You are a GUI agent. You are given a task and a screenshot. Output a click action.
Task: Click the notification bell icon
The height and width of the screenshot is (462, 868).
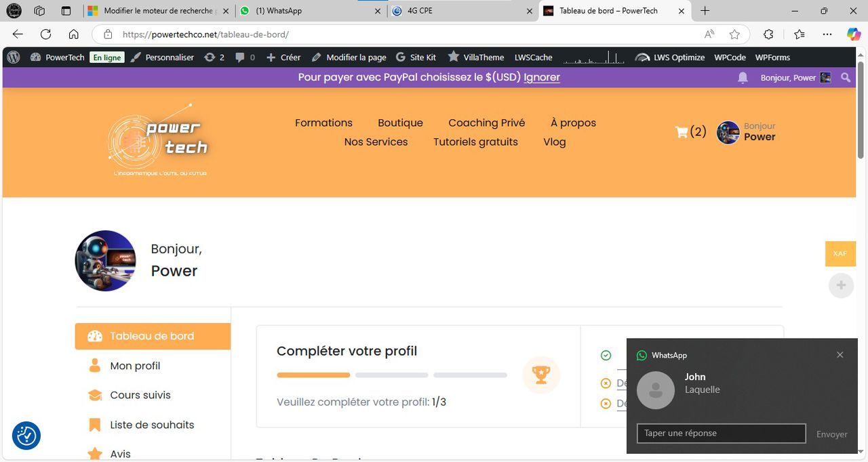[743, 78]
